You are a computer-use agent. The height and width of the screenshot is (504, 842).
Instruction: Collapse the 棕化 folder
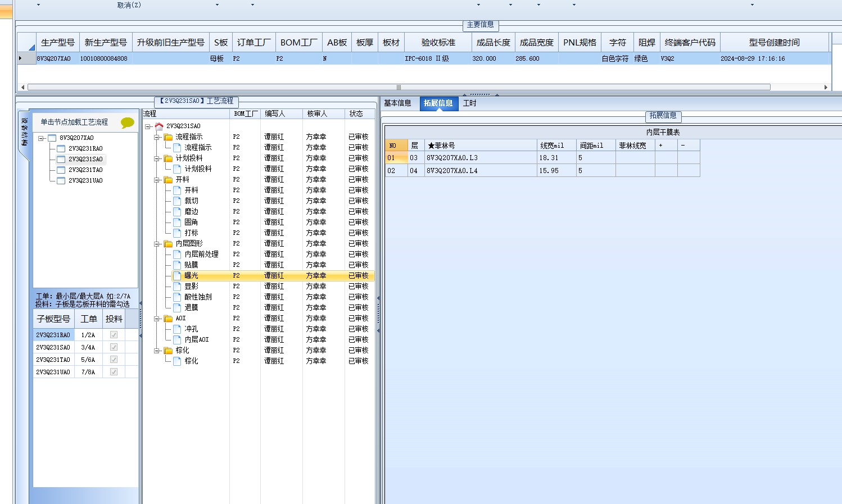[x=157, y=351]
